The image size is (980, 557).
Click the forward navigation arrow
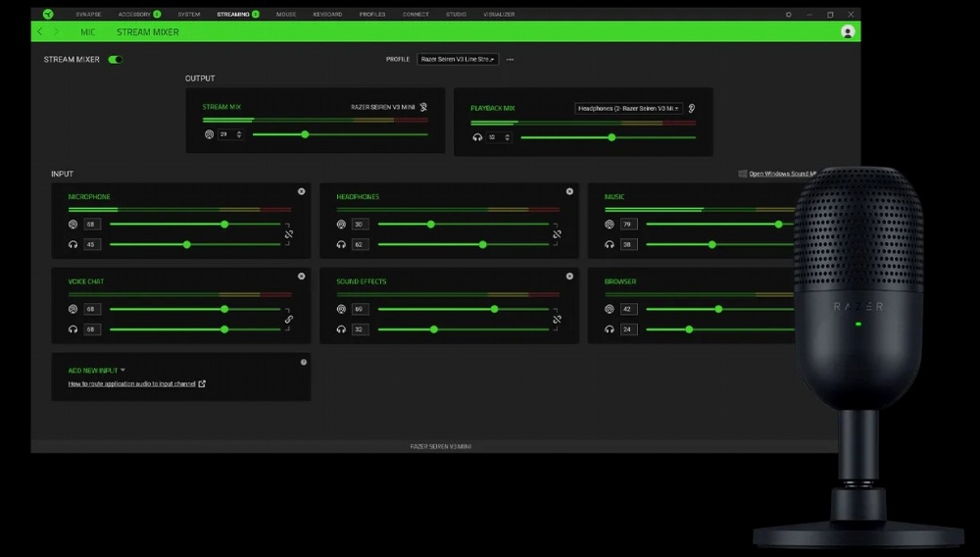(x=56, y=31)
